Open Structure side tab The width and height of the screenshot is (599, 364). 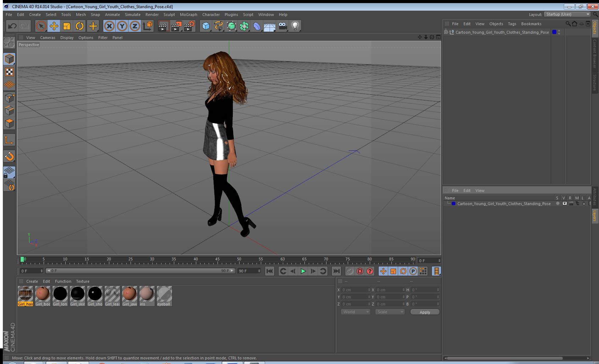coord(595,82)
